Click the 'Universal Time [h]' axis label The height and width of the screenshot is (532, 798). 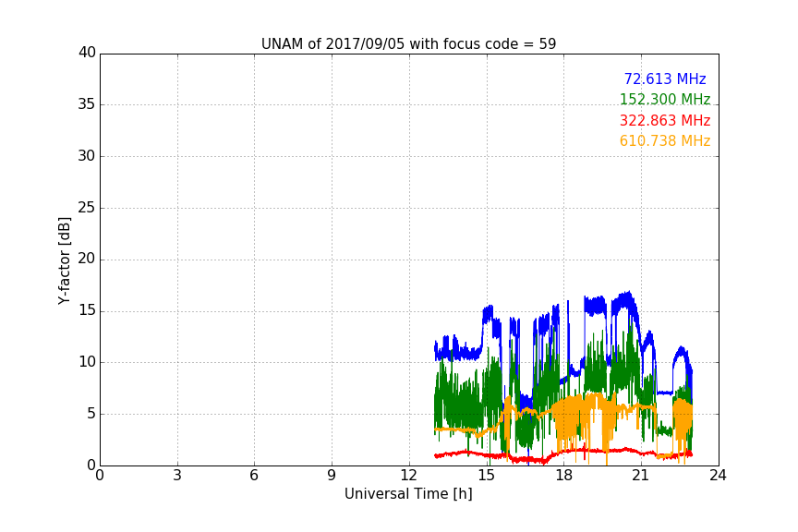tap(408, 494)
